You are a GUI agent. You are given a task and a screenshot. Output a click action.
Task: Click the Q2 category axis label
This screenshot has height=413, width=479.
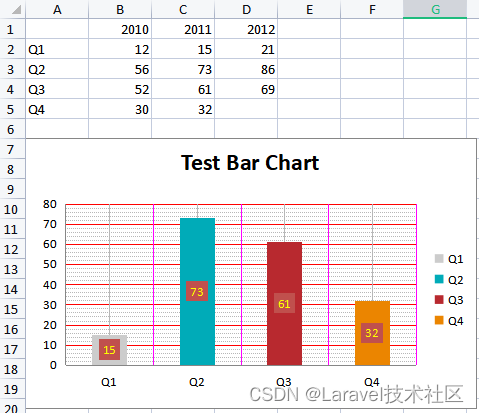197,382
